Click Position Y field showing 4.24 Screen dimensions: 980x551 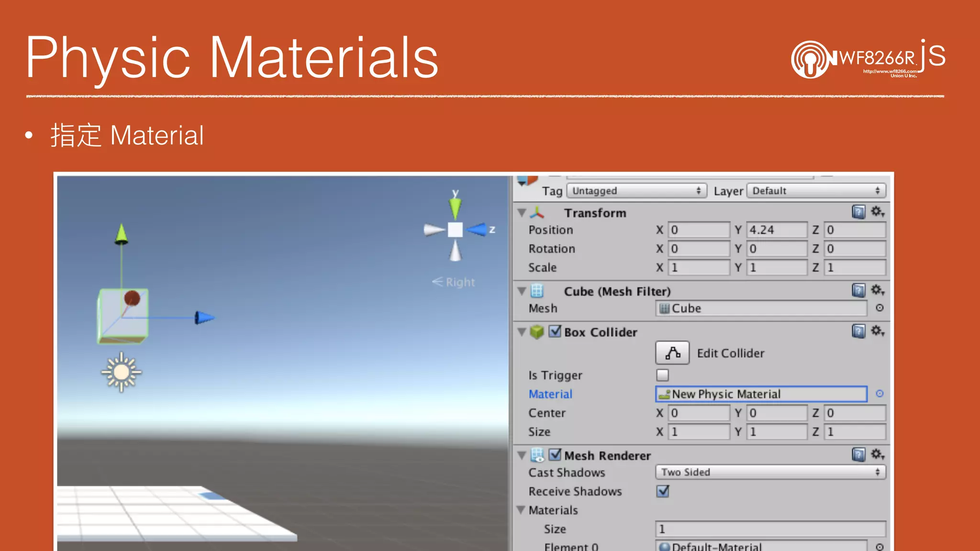point(777,230)
